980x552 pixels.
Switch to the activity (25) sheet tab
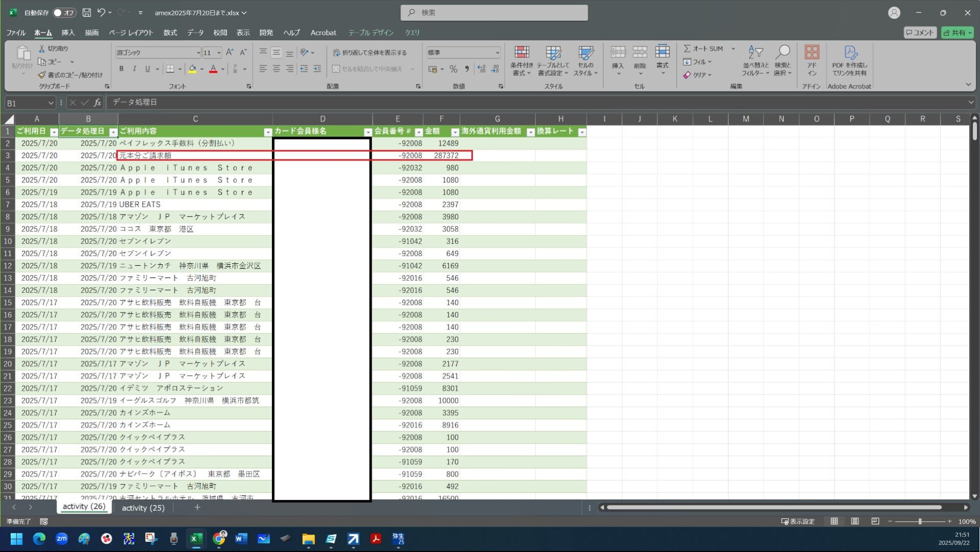143,508
